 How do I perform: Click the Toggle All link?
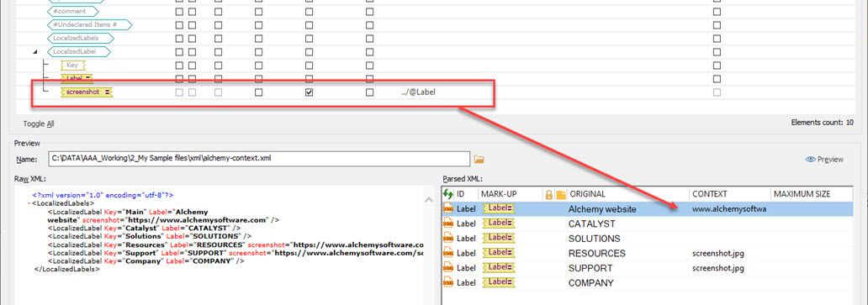pos(38,124)
